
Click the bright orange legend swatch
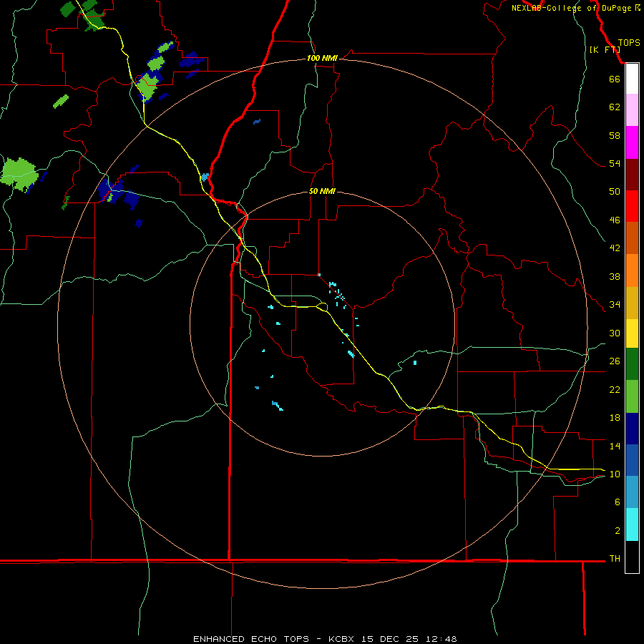(x=632, y=270)
